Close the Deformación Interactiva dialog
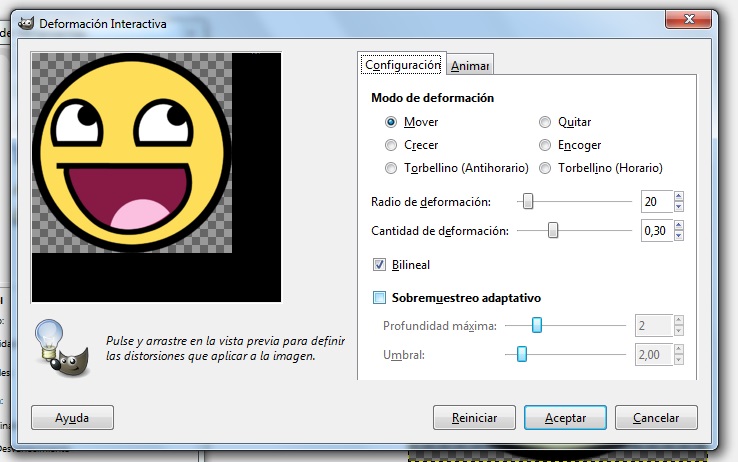The width and height of the screenshot is (738, 462). (x=689, y=19)
